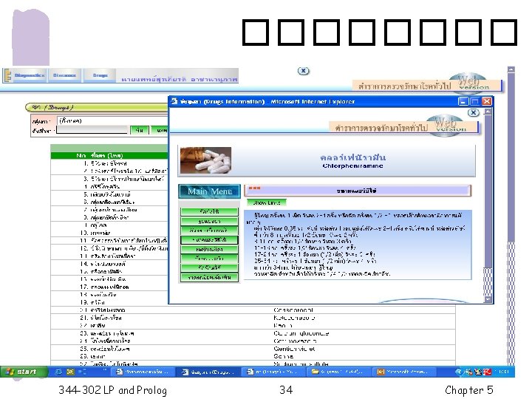This screenshot has height=399, width=532.
Task: Click the Main Menu banner
Action: pos(210,191)
